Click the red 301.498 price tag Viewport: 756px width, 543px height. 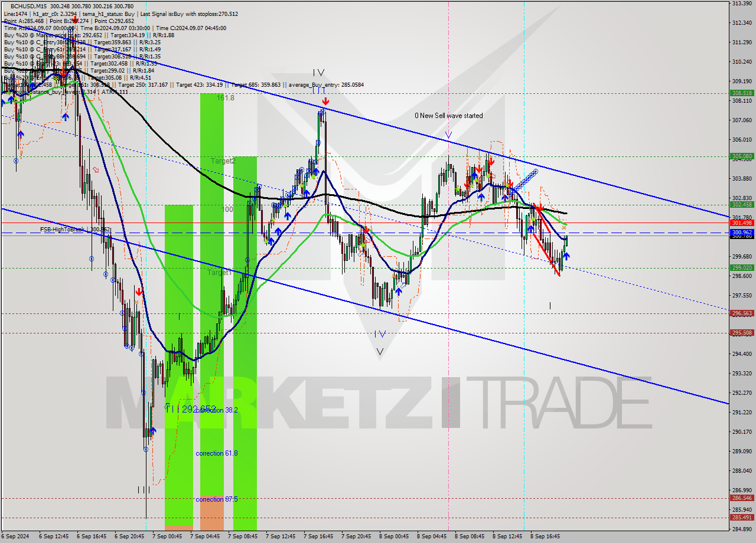pos(742,223)
